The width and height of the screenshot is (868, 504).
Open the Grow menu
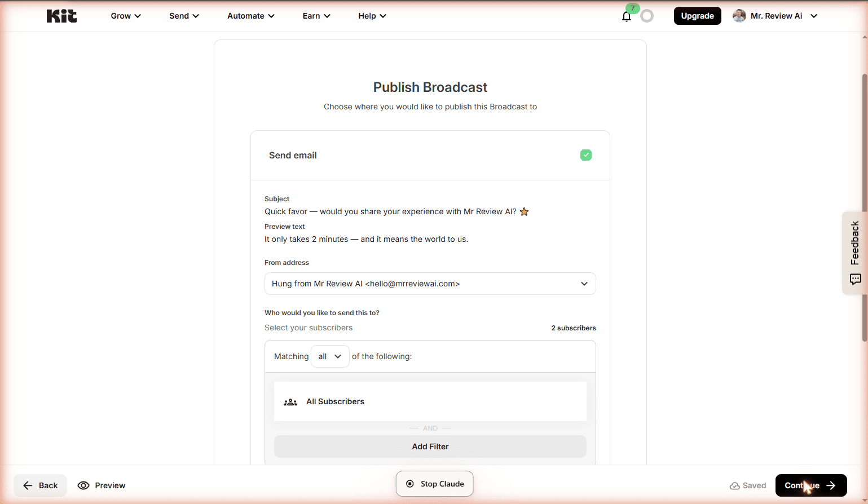tap(126, 16)
